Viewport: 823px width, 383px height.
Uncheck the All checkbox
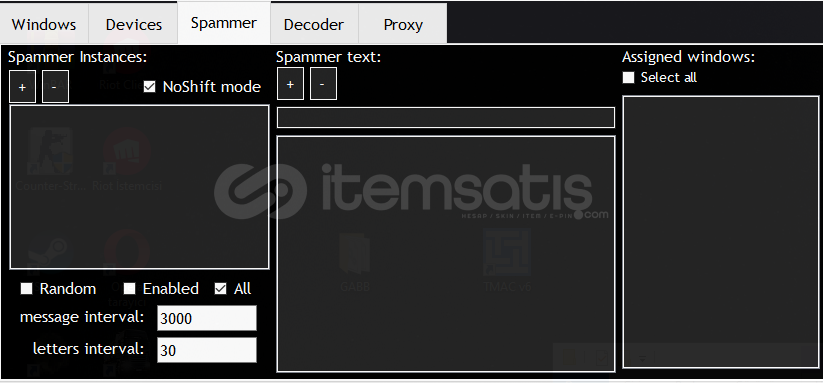pos(221,289)
